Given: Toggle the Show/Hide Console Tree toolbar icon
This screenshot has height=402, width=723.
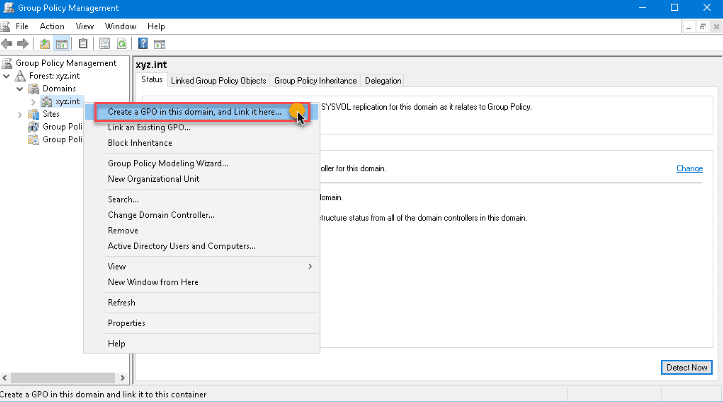Looking at the screenshot, I should pos(61,44).
